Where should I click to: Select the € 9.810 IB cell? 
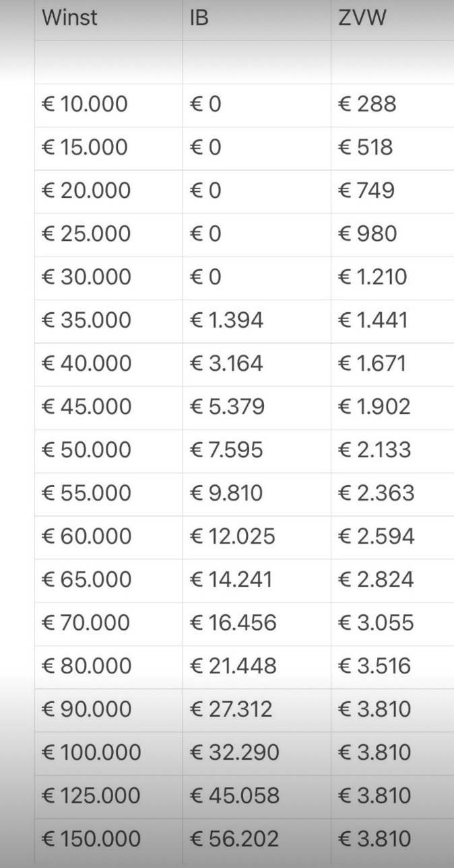257,494
